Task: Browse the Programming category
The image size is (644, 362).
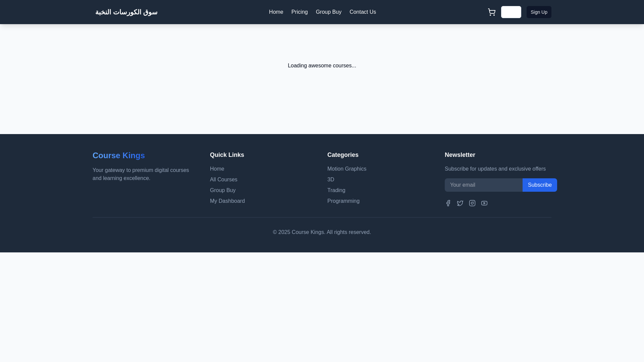Action: (x=343, y=201)
